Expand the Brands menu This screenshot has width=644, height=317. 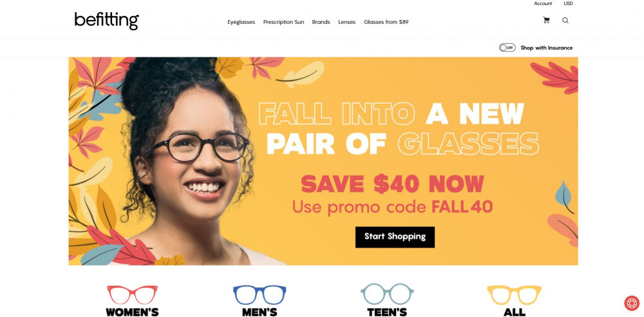click(321, 22)
